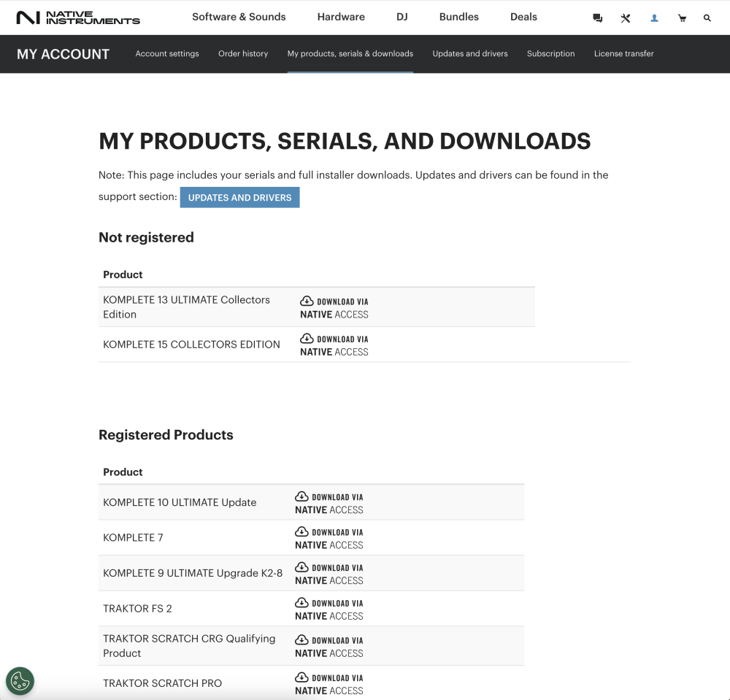The height and width of the screenshot is (700, 730).
Task: Click download cloud icon for KOMPLETE 9 ULTIMATE Upgrade
Action: pos(301,567)
